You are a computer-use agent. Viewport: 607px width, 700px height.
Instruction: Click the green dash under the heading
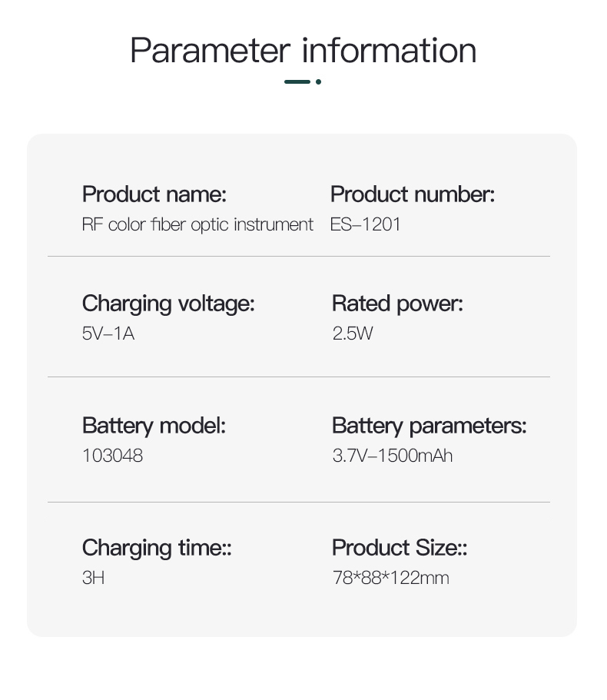(297, 81)
